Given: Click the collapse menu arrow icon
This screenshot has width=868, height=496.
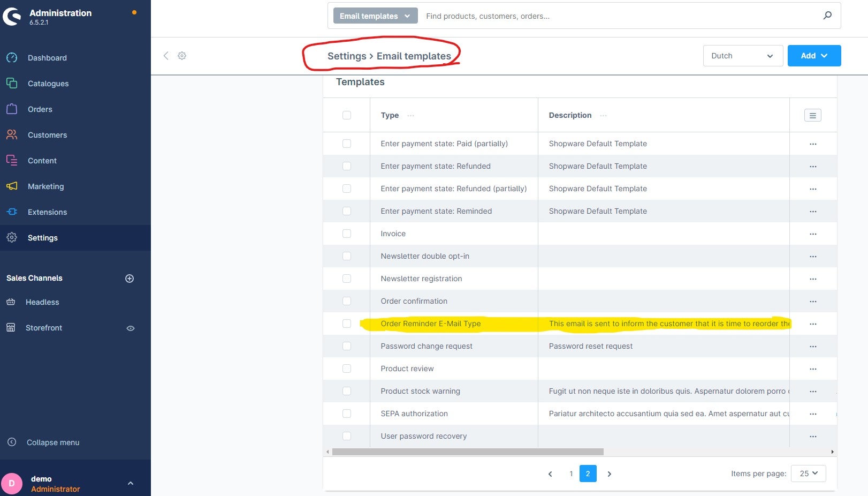Looking at the screenshot, I should point(12,442).
